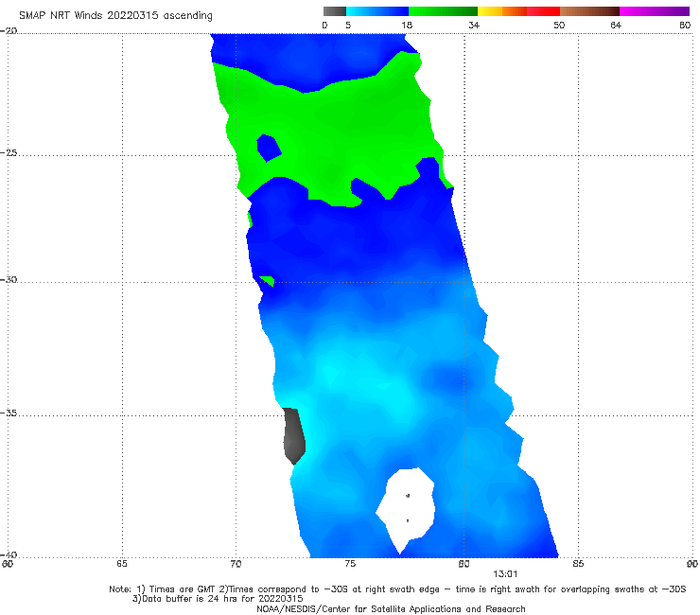The width and height of the screenshot is (700, 615).
Task: Pick the gray 0–5 segment of the color bar
Action: (335, 11)
